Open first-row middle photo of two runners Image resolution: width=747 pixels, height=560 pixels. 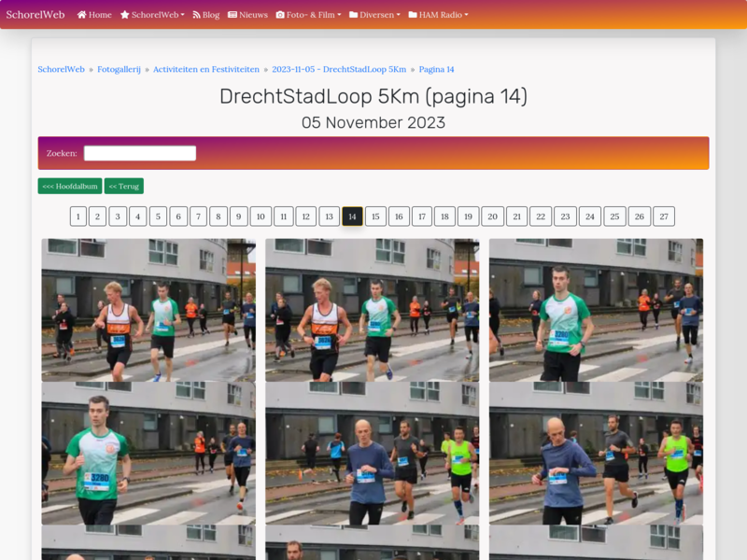point(372,310)
